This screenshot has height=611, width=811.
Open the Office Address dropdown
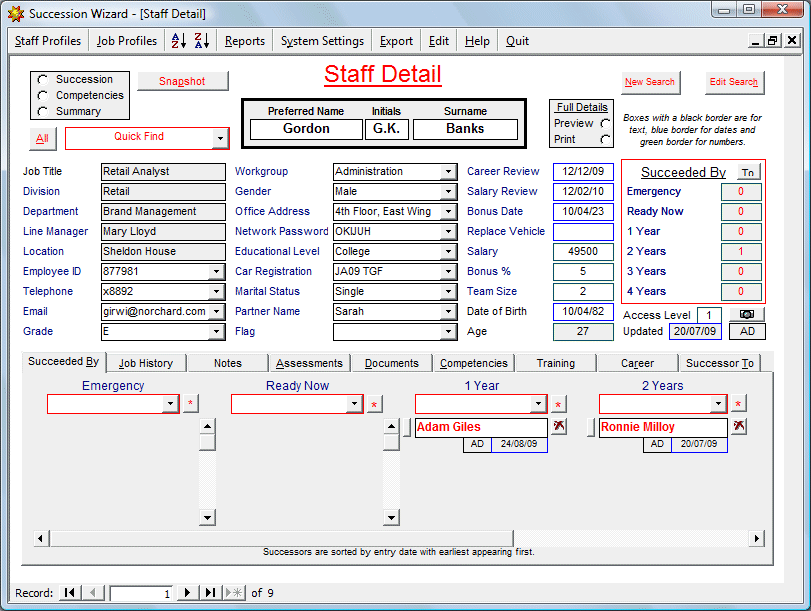click(x=448, y=212)
